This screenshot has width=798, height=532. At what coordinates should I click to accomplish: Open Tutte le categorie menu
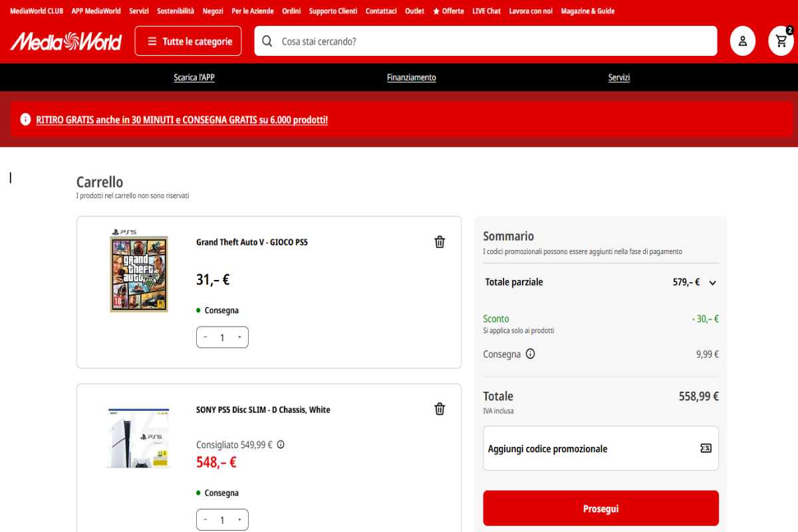pos(190,41)
